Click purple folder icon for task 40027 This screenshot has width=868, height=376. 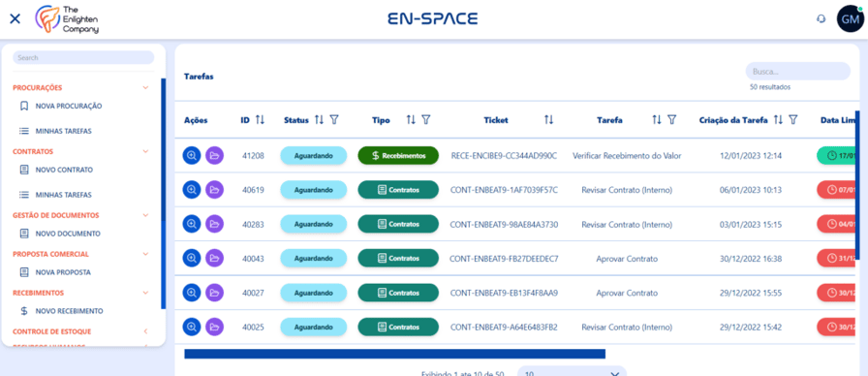click(x=215, y=293)
